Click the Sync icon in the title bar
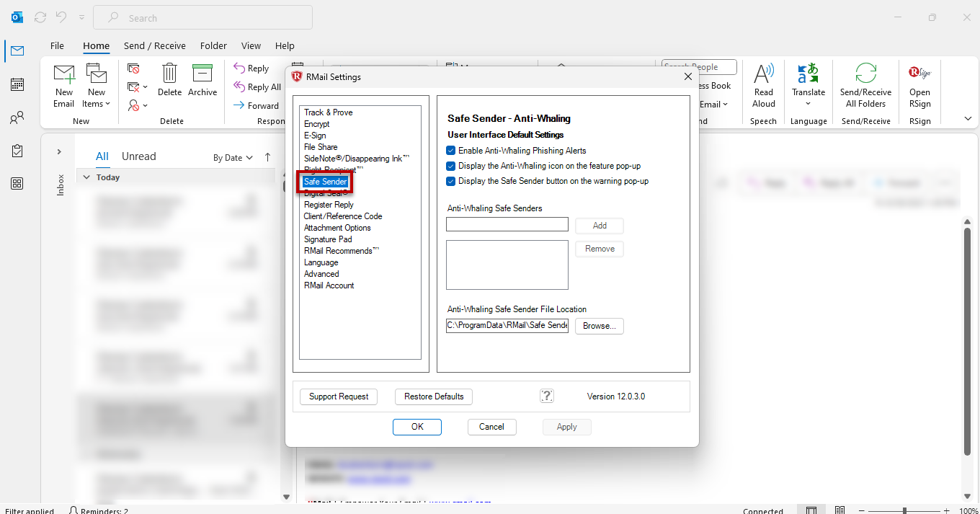980x514 pixels. [x=40, y=17]
